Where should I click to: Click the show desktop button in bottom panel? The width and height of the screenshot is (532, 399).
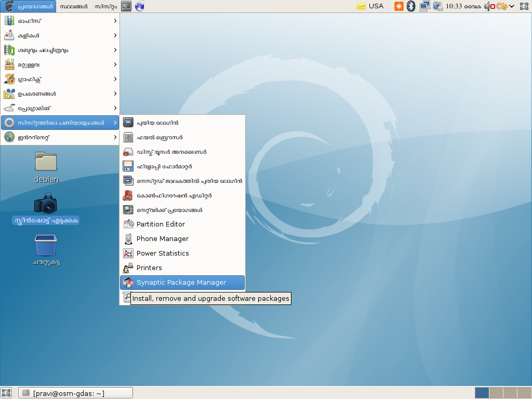(6, 393)
